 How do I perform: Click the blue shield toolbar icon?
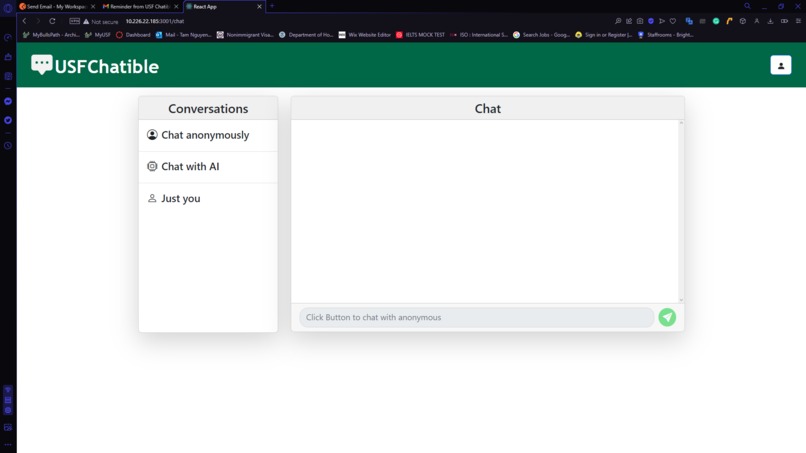[x=651, y=21]
